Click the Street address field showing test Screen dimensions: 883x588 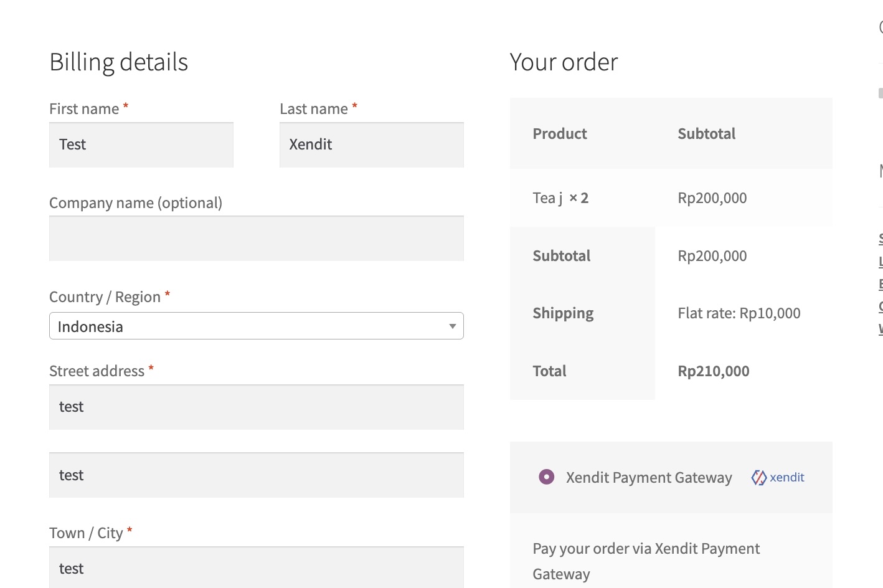[255, 407]
